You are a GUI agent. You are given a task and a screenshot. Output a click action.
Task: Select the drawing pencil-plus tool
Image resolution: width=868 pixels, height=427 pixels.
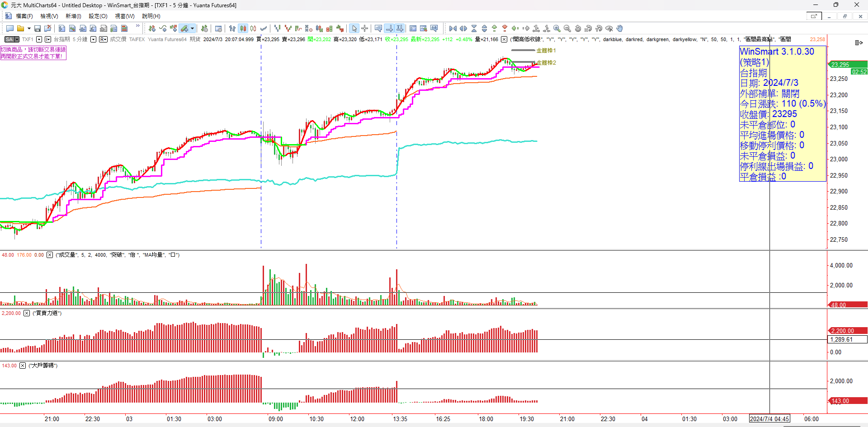pyautogui.click(x=184, y=28)
